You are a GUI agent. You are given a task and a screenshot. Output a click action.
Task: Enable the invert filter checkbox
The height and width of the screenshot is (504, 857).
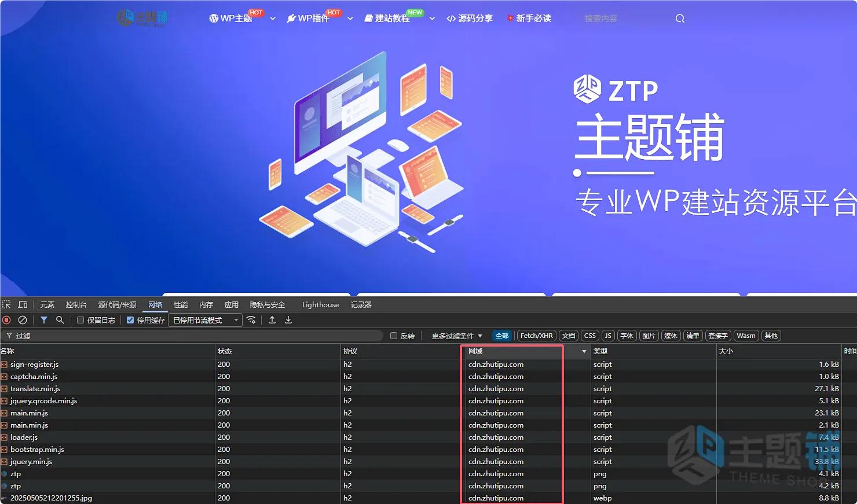pyautogui.click(x=394, y=336)
